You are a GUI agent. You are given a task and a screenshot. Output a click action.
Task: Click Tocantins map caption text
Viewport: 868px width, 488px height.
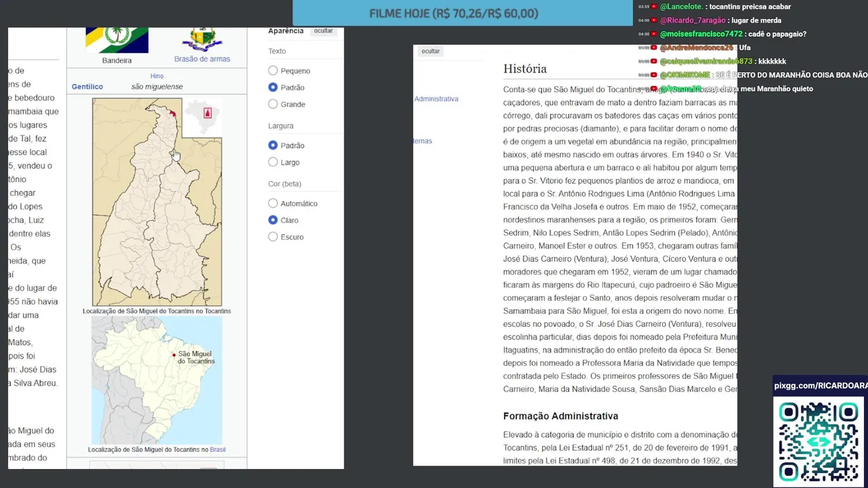pos(157,311)
